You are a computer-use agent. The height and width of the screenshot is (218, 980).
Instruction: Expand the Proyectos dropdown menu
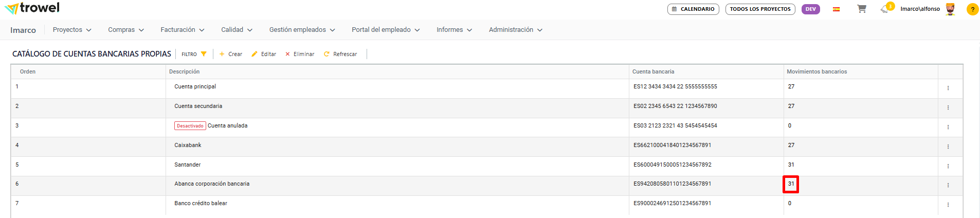(72, 30)
